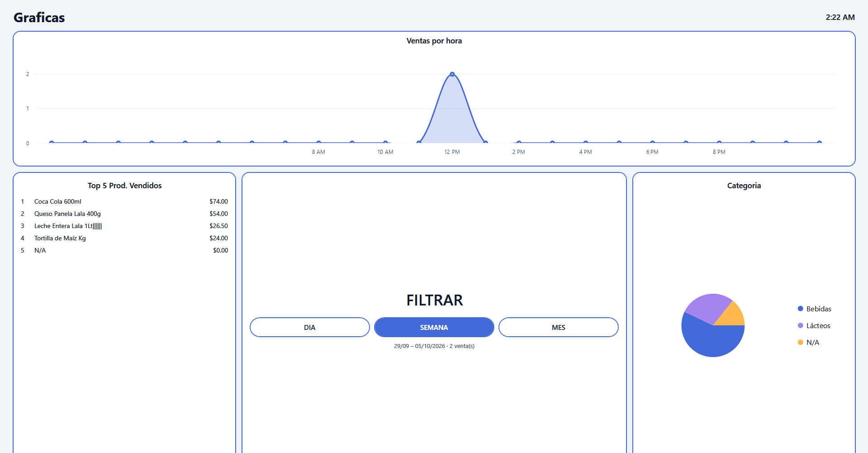Filter sales by DIA

click(309, 327)
